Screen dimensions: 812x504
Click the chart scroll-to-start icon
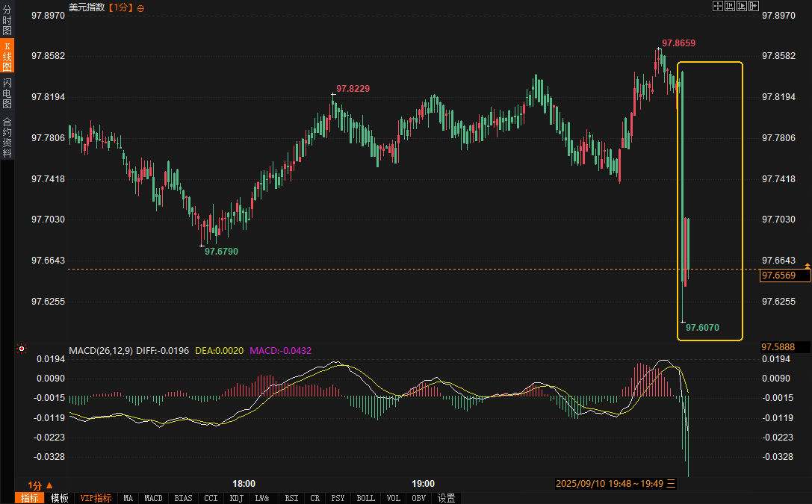click(x=730, y=6)
